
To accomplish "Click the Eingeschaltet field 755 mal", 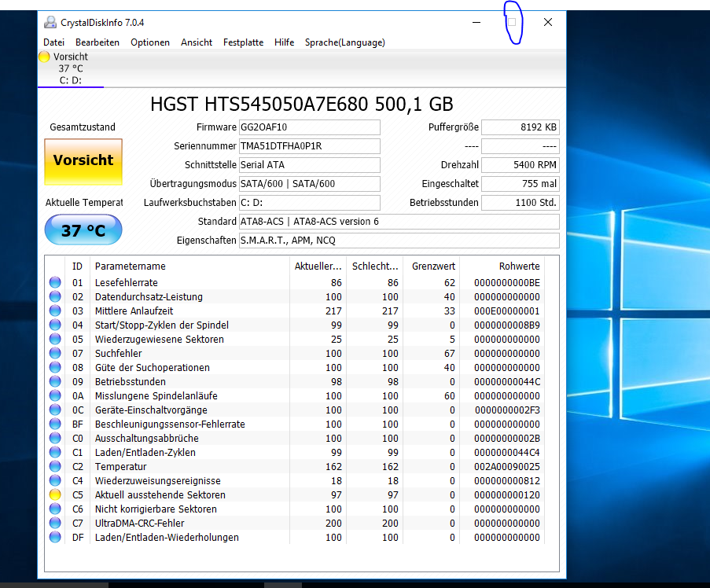I will [521, 184].
